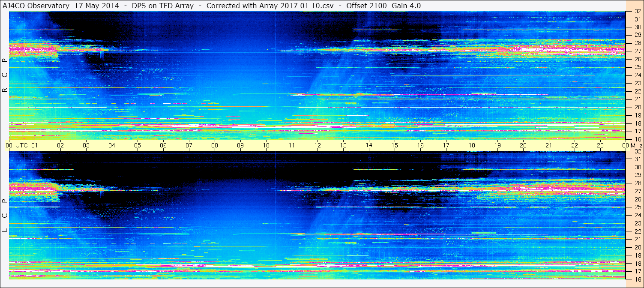Click the 'Gain 4.0' header value
Viewport: 644px width, 288px height.
(406, 6)
